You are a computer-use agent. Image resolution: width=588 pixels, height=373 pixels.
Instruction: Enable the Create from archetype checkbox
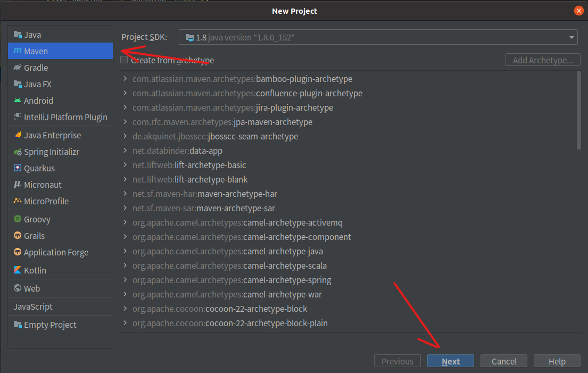pos(124,60)
